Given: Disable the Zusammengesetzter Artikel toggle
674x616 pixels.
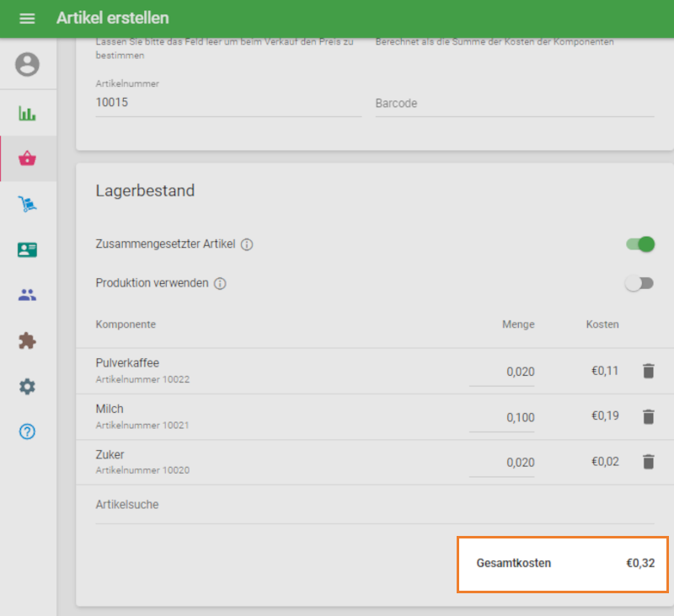Looking at the screenshot, I should [x=640, y=244].
